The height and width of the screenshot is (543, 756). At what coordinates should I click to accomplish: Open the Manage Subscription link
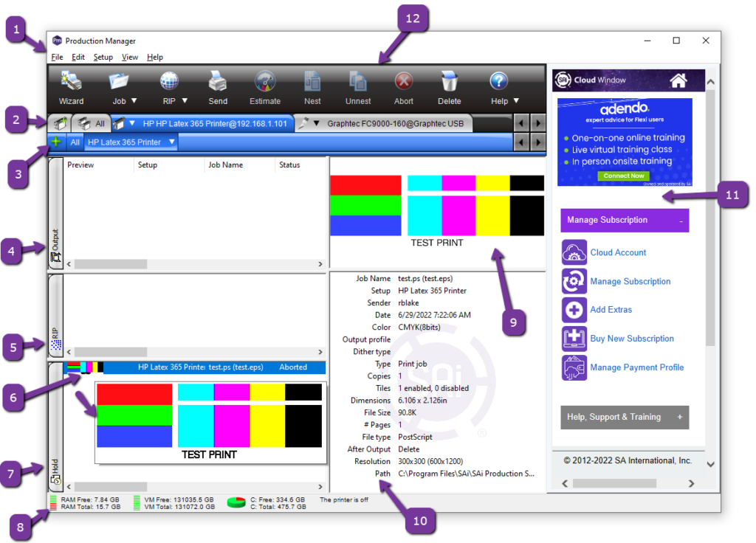coord(630,281)
